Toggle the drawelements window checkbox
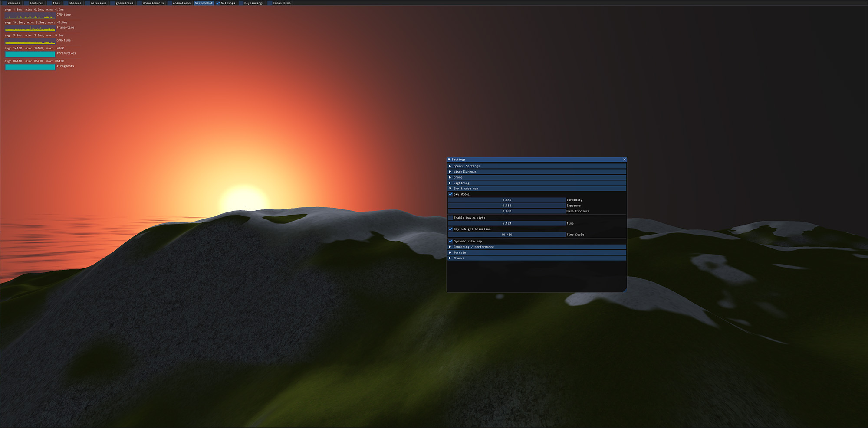This screenshot has height=428, width=868. coord(140,3)
